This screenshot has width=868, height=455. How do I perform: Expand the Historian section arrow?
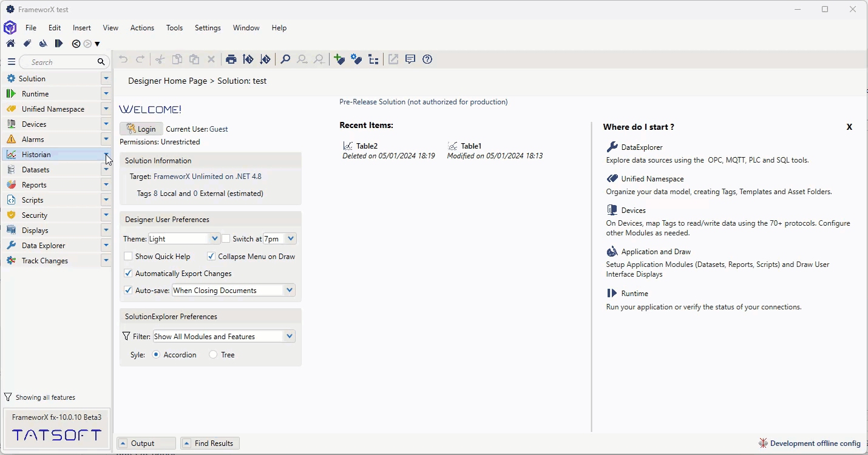(x=106, y=155)
